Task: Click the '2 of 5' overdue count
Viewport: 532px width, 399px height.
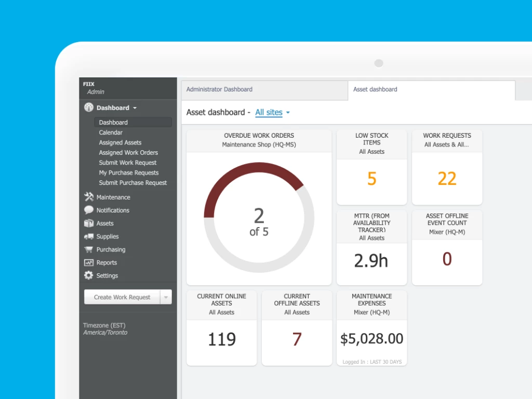Action: click(x=259, y=222)
